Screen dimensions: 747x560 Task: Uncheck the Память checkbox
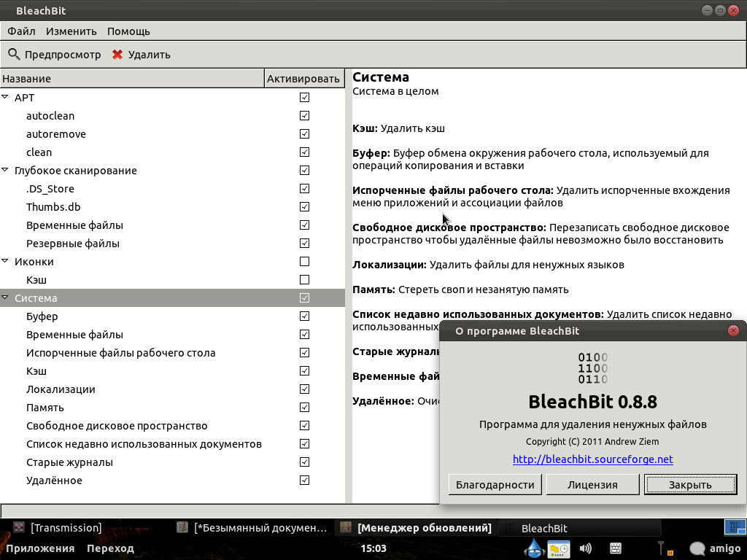point(304,407)
